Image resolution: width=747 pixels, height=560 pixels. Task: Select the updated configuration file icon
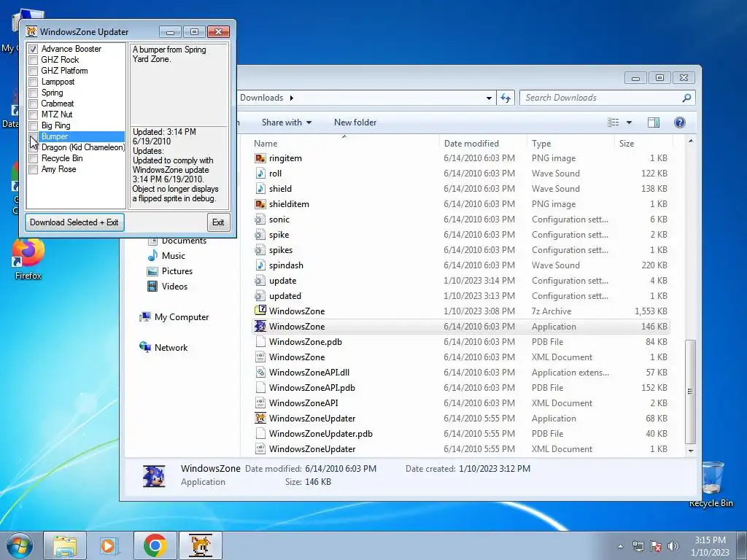[260, 296]
